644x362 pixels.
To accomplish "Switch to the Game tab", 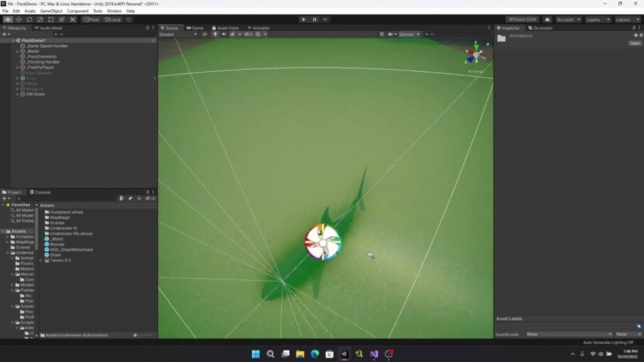I will pyautogui.click(x=197, y=28).
